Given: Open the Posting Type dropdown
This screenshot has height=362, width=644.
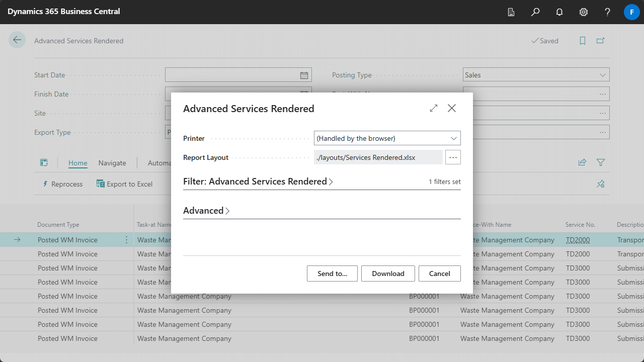Looking at the screenshot, I should click(x=536, y=75).
